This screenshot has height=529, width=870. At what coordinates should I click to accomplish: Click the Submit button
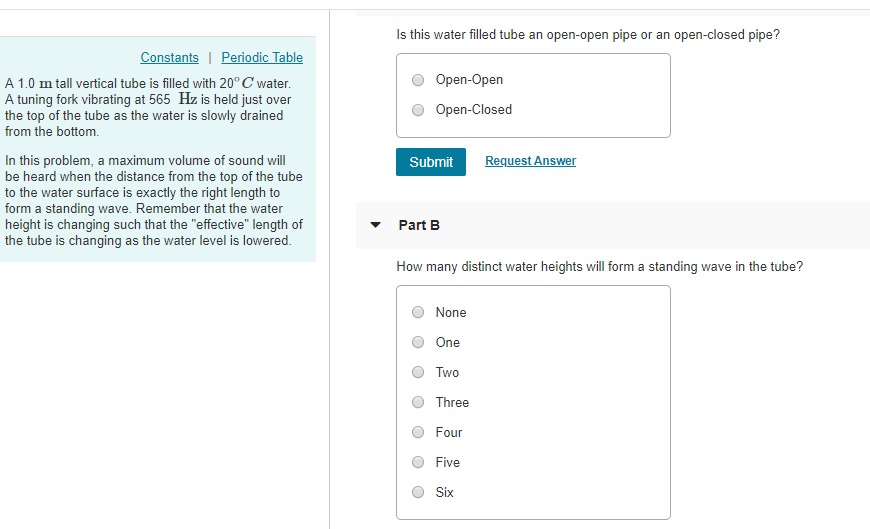[431, 162]
